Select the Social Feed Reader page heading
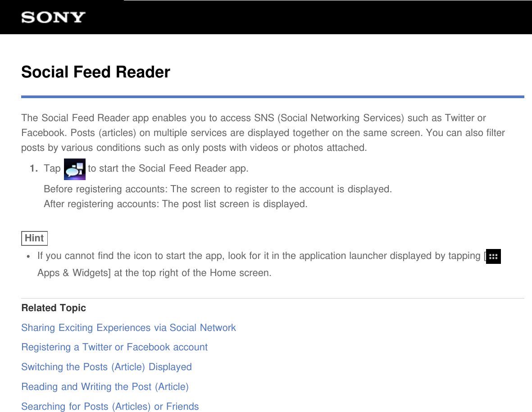The width and height of the screenshot is (532, 412). [x=95, y=72]
